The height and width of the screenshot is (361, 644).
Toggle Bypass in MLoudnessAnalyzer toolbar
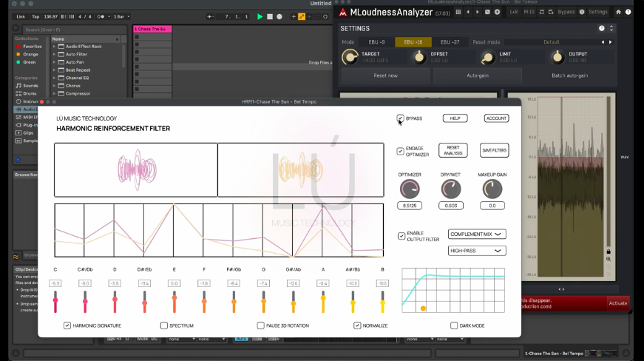pos(566,13)
